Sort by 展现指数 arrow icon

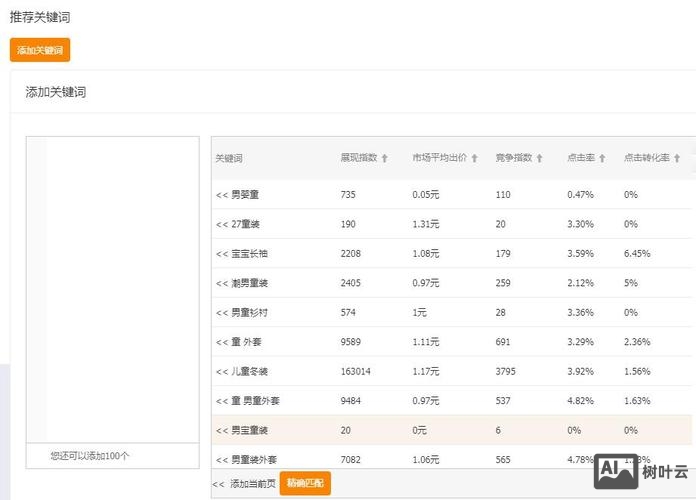tap(385, 158)
